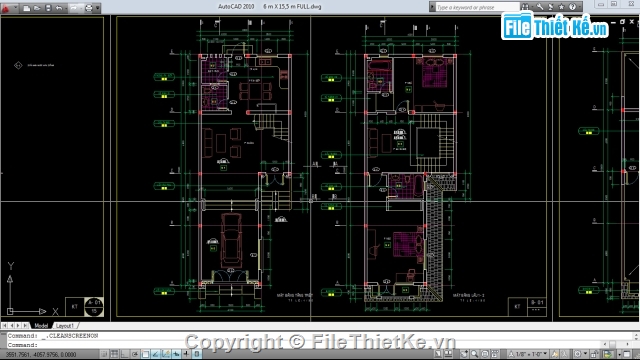Image resolution: width=640 pixels, height=360 pixels.
Task: Click the Open file icon in Quick Access
Action: click(37, 8)
